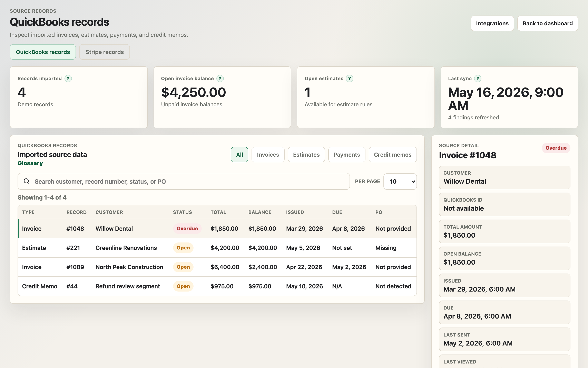Viewport: 588px width, 368px height.
Task: Click the TOTAL column header
Action: (x=218, y=212)
